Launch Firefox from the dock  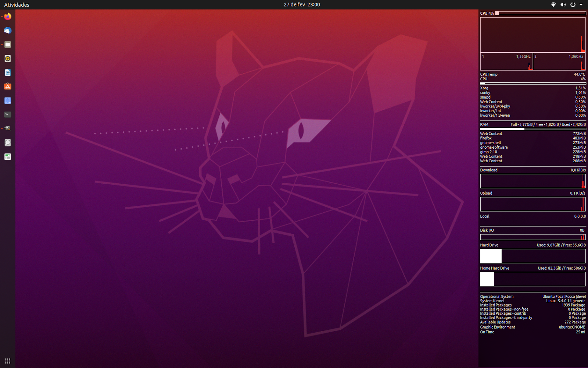(7, 16)
